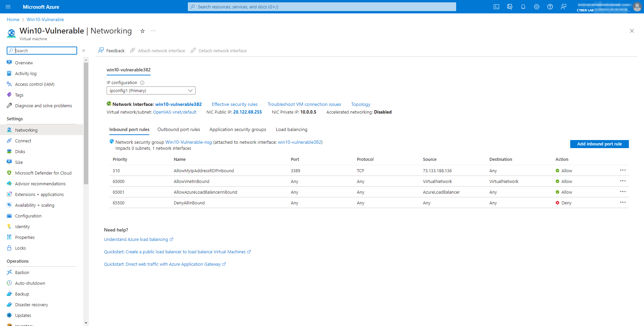Click the account avatar

pyautogui.click(x=637, y=7)
